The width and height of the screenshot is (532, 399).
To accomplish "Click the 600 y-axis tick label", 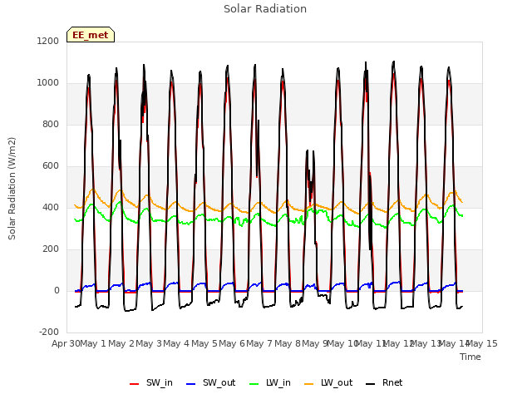I will pos(51,166).
